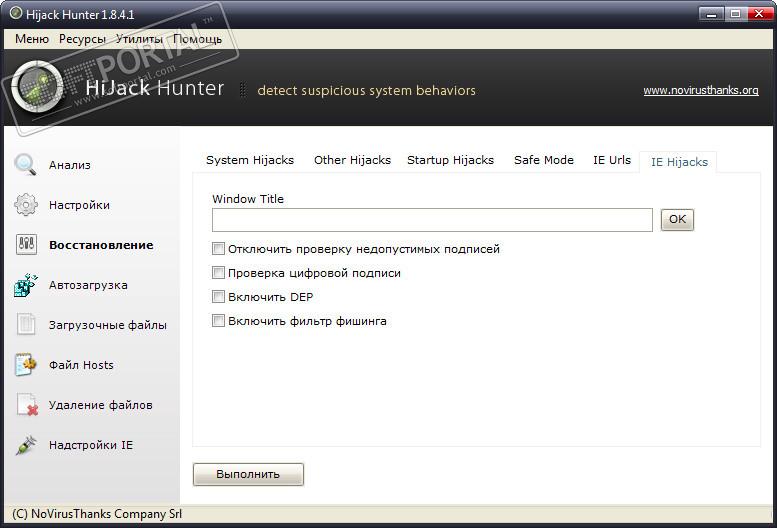Click the Настройки gear icon
Viewport: 777px width, 528px height.
click(26, 205)
